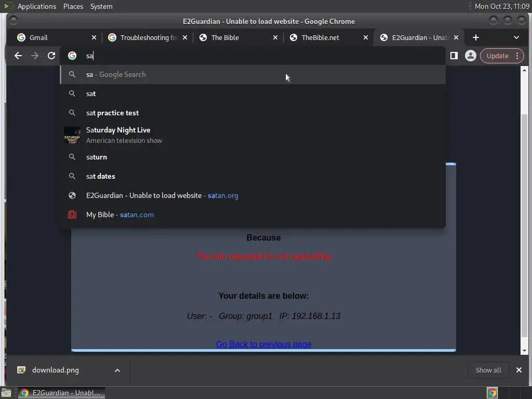Open the profile avatar menu
The width and height of the screenshot is (532, 399).
pos(470,56)
